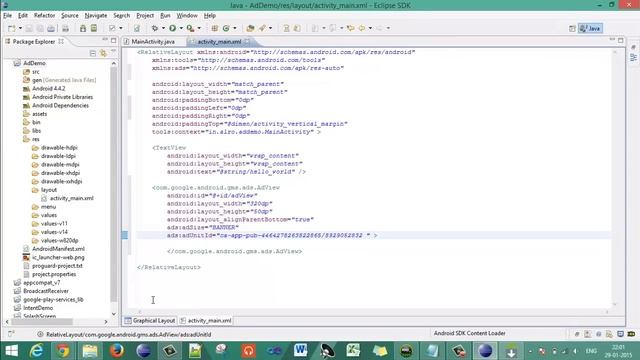The width and height of the screenshot is (640, 360).
Task: Click Collapse All in Package Explorer
Action: click(x=93, y=53)
